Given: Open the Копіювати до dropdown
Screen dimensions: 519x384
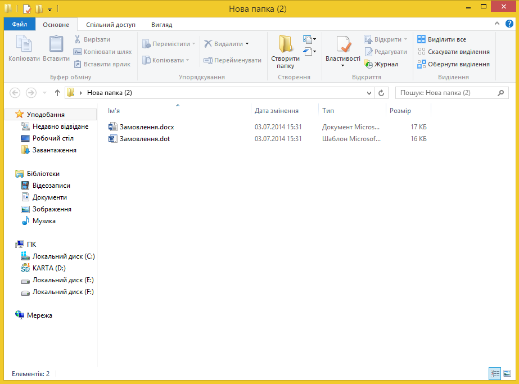Looking at the screenshot, I should click(165, 60).
